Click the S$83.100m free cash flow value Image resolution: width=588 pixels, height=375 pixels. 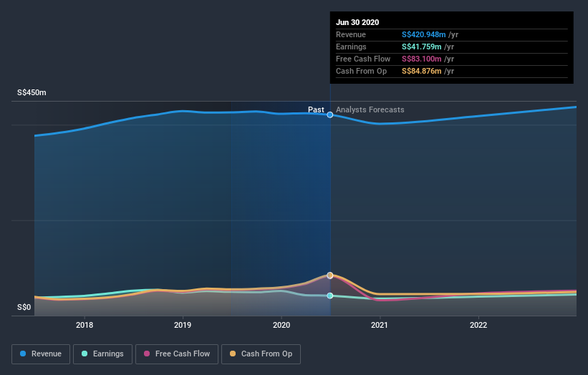click(x=422, y=59)
